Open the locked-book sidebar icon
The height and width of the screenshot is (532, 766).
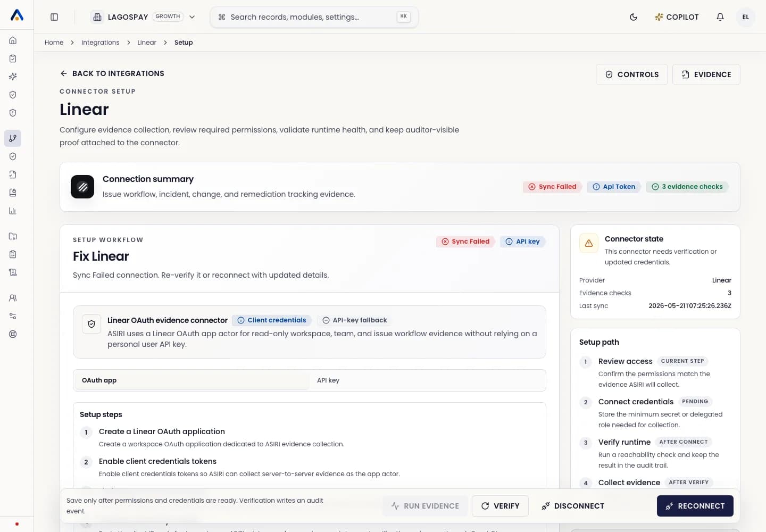pos(13,193)
